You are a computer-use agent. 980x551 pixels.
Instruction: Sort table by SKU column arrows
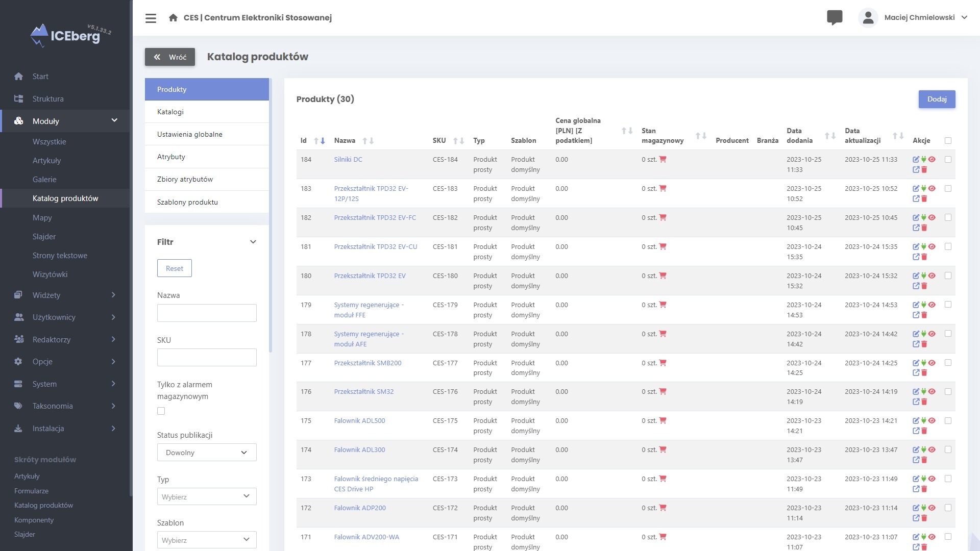458,141
